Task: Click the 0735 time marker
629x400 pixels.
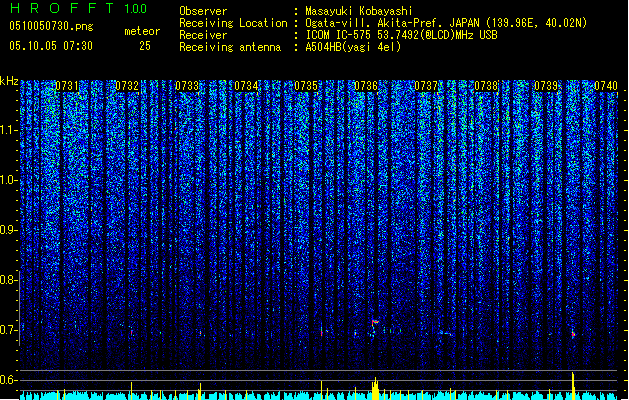Action: (306, 86)
